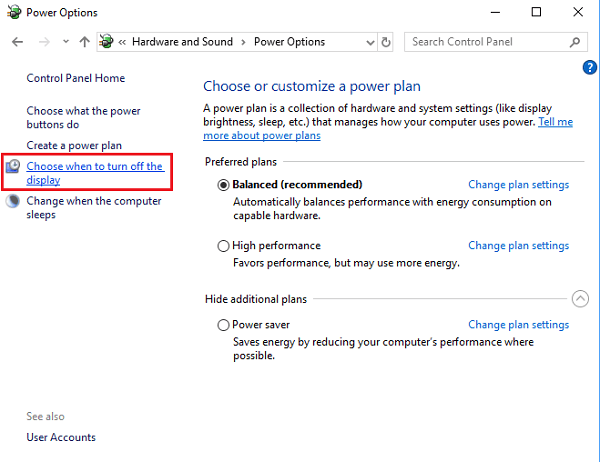Collapse the Hide additional plans section
The height and width of the screenshot is (462, 600).
click(579, 298)
